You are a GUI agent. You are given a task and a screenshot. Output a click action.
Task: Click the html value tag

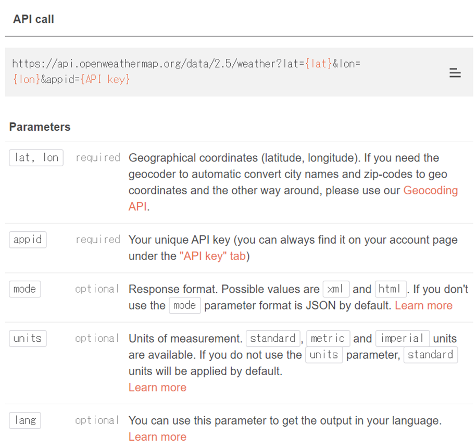pos(391,289)
